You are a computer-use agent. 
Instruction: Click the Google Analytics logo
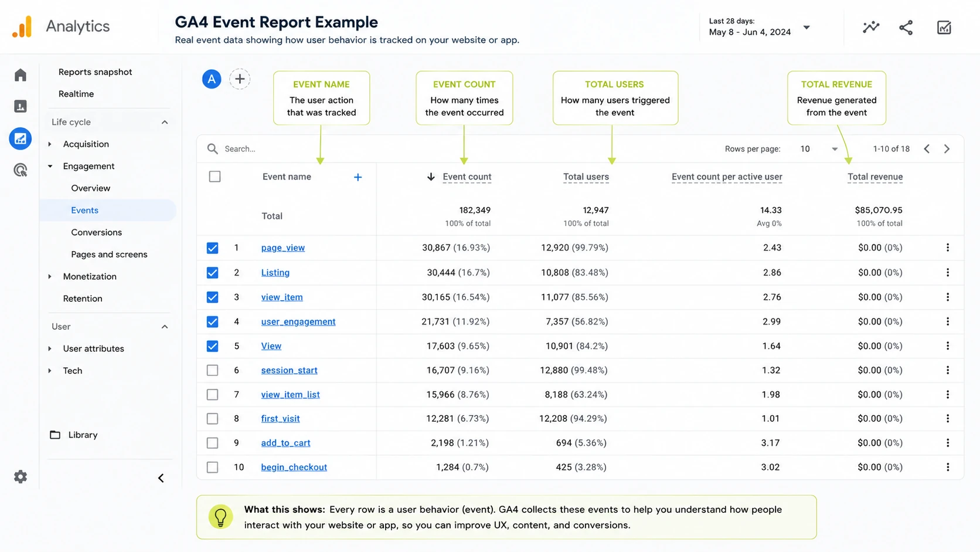[22, 26]
